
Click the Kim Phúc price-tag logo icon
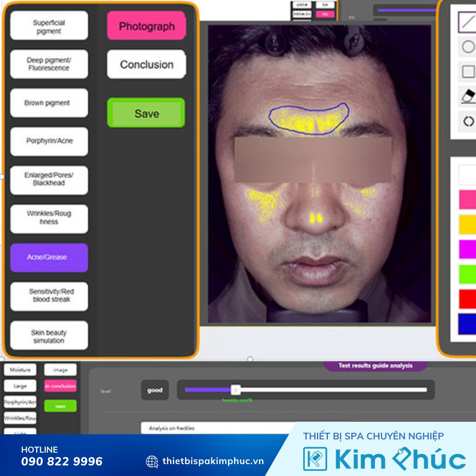pyautogui.click(x=315, y=459)
